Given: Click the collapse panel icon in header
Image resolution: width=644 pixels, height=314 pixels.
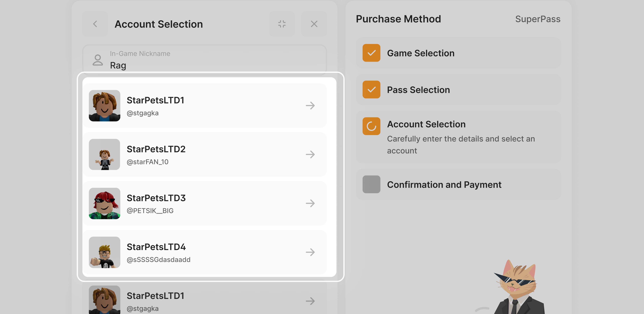Looking at the screenshot, I should [x=282, y=24].
